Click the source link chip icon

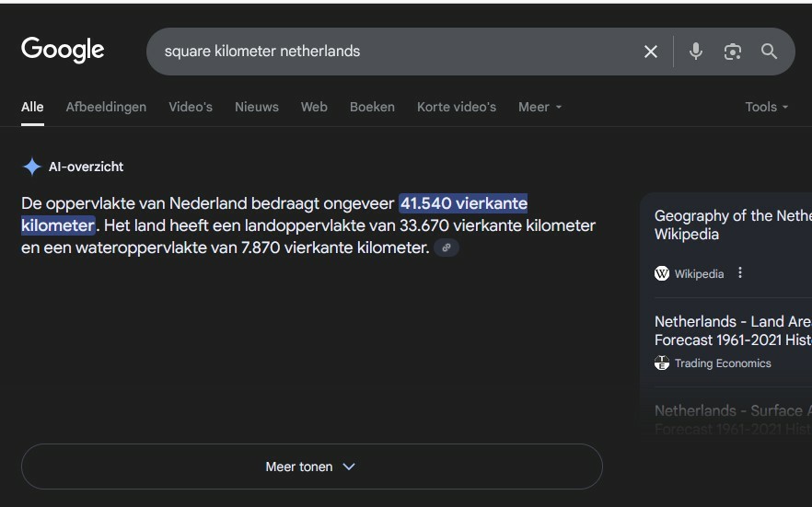447,248
